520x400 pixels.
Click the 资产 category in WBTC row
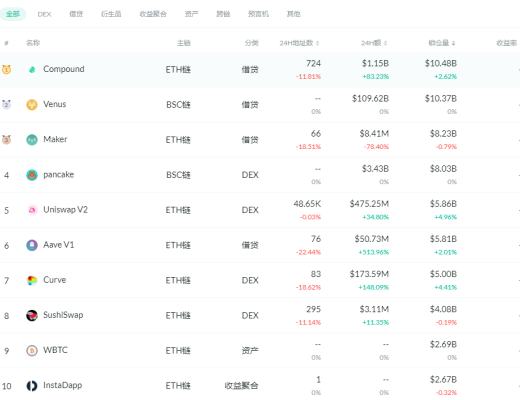(x=250, y=351)
